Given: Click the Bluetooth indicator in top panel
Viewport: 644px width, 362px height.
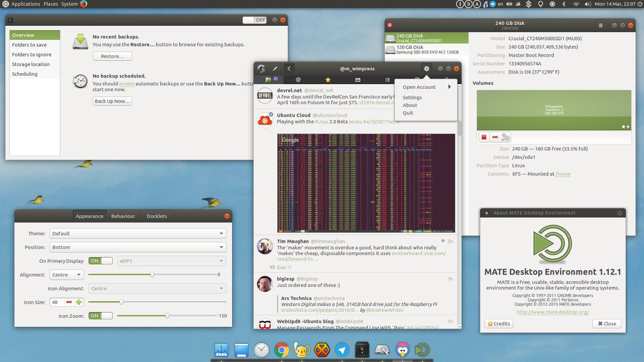Looking at the screenshot, I should (564, 4).
